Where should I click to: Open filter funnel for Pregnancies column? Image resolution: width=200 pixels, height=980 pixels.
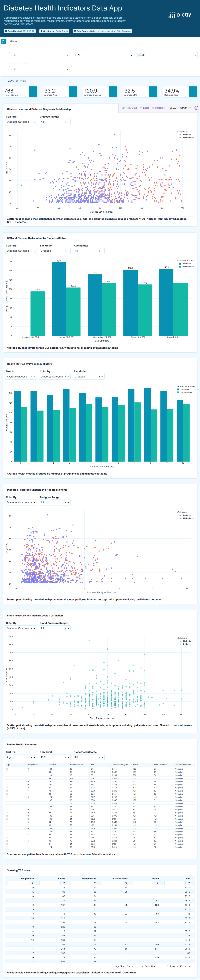click(x=32, y=883)
